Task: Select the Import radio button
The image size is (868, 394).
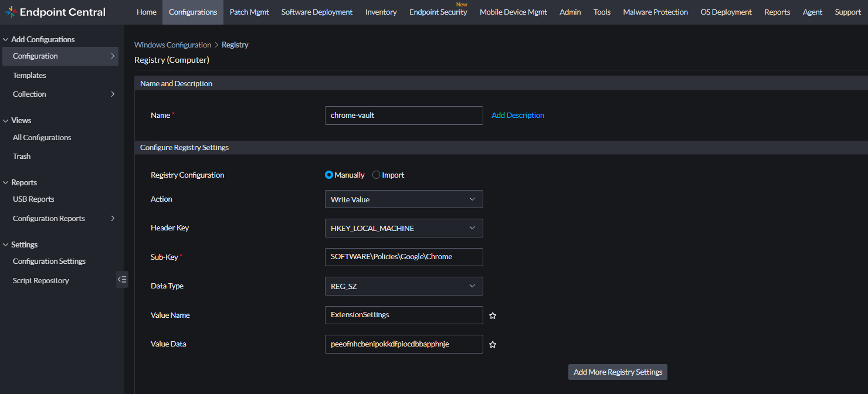Action: (377, 175)
